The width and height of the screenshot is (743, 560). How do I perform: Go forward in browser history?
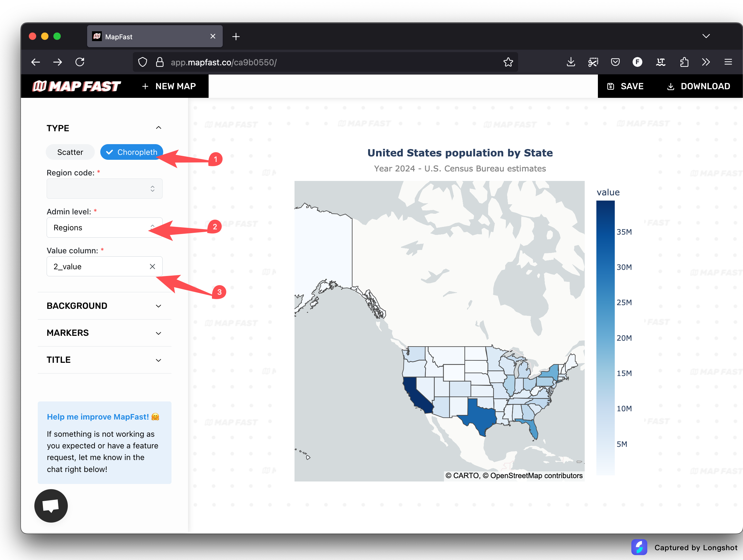click(x=58, y=62)
